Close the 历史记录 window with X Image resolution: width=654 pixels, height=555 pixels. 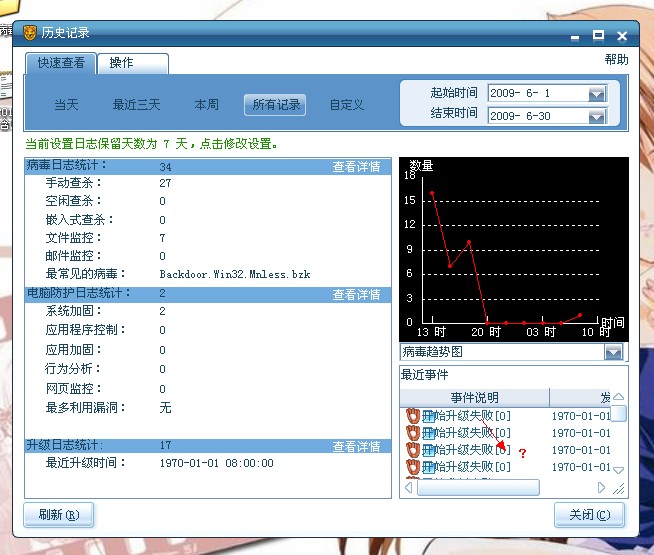pos(622,36)
